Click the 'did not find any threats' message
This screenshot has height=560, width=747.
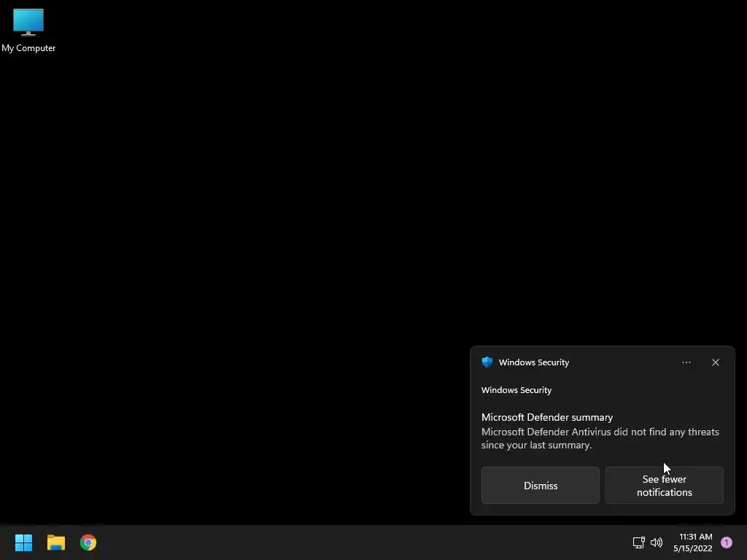click(600, 438)
